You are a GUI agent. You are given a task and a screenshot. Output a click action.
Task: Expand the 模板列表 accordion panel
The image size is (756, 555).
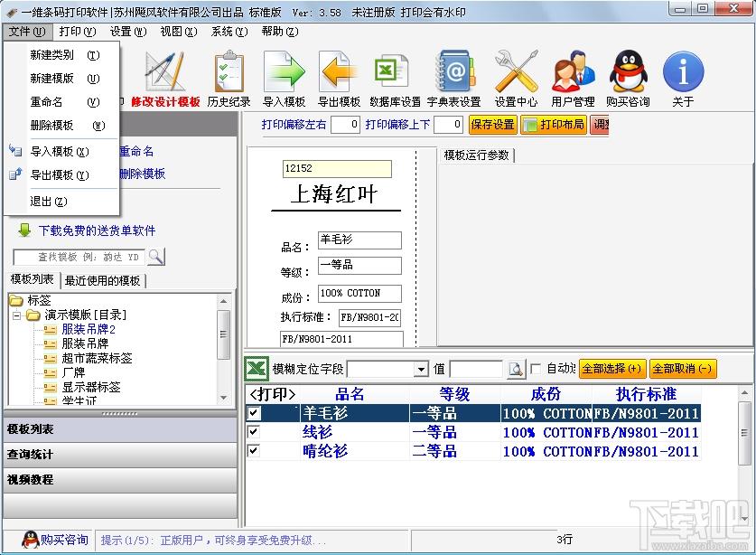coord(120,429)
